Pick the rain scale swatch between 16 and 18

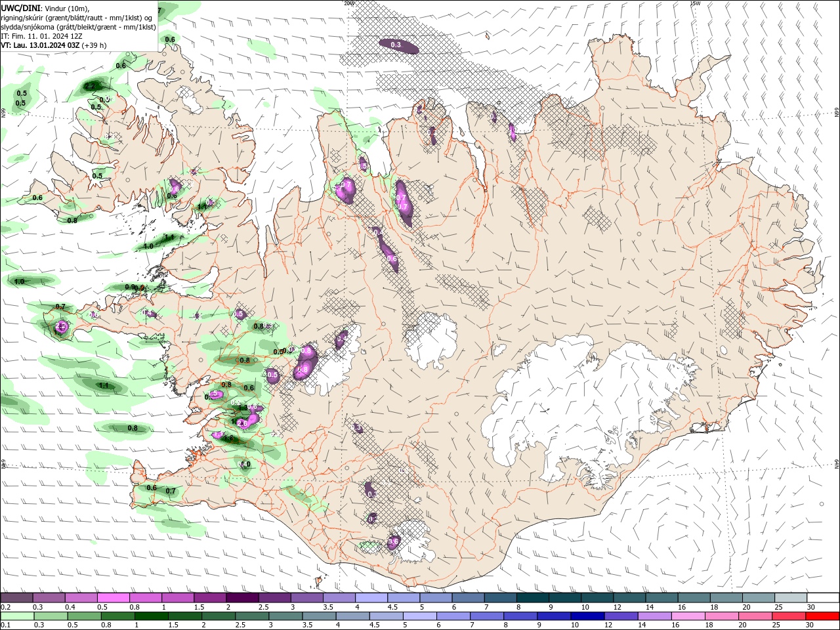click(x=690, y=616)
